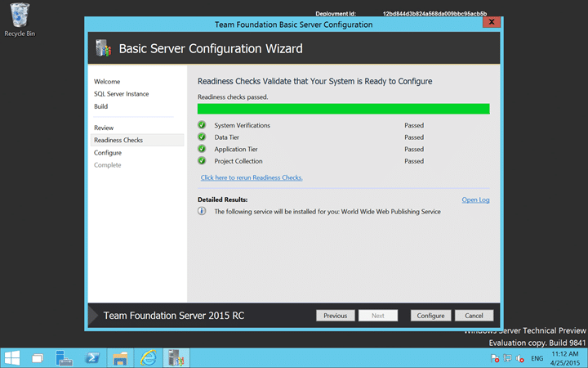The height and width of the screenshot is (368, 588).
Task: Click the disabled Complete step
Action: click(x=107, y=165)
